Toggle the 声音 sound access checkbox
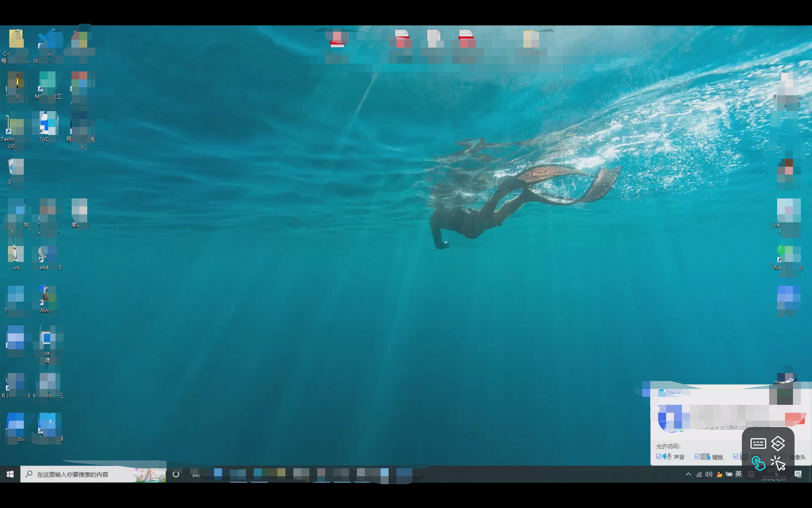Image resolution: width=812 pixels, height=508 pixels. point(659,457)
